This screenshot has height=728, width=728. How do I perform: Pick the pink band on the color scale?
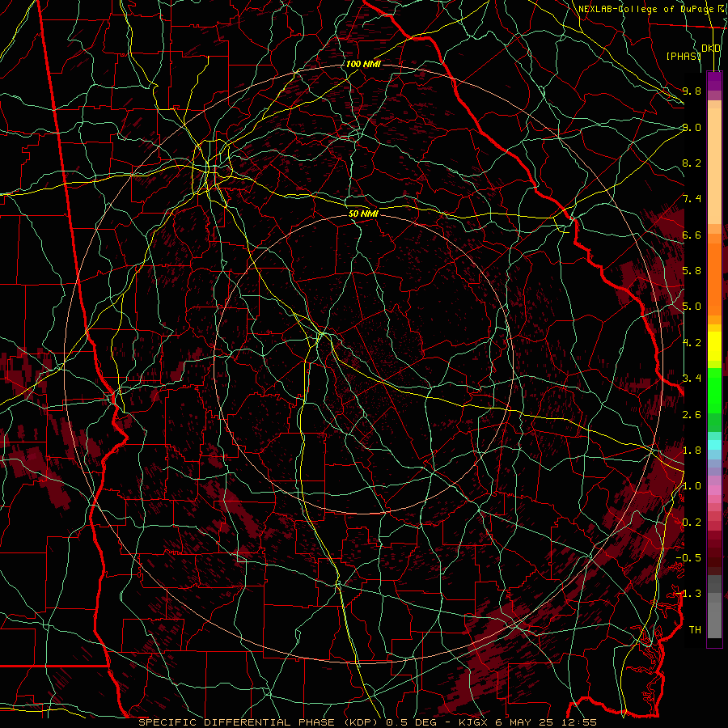click(714, 490)
